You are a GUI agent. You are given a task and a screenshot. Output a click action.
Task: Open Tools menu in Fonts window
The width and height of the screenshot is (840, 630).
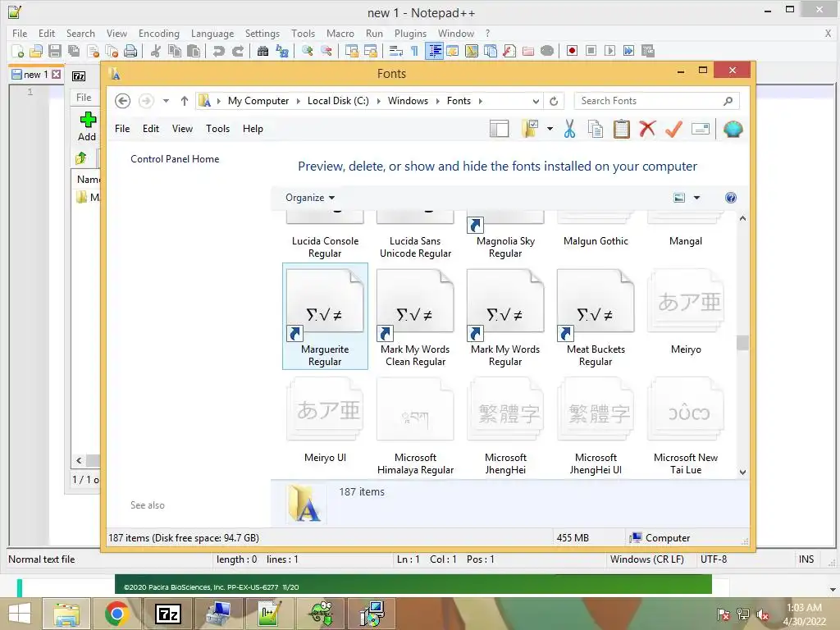click(217, 129)
